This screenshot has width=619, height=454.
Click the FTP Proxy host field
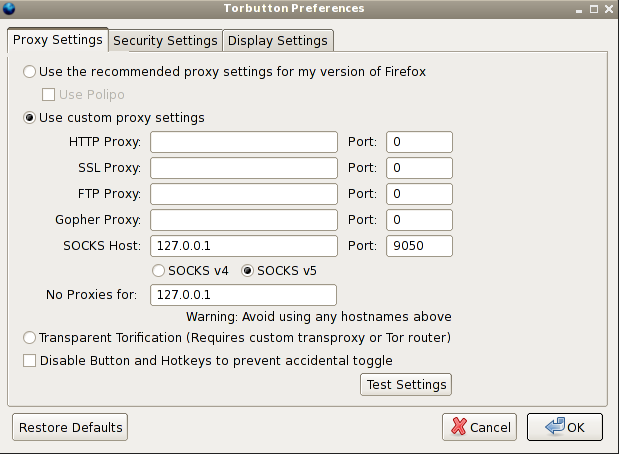(x=244, y=194)
